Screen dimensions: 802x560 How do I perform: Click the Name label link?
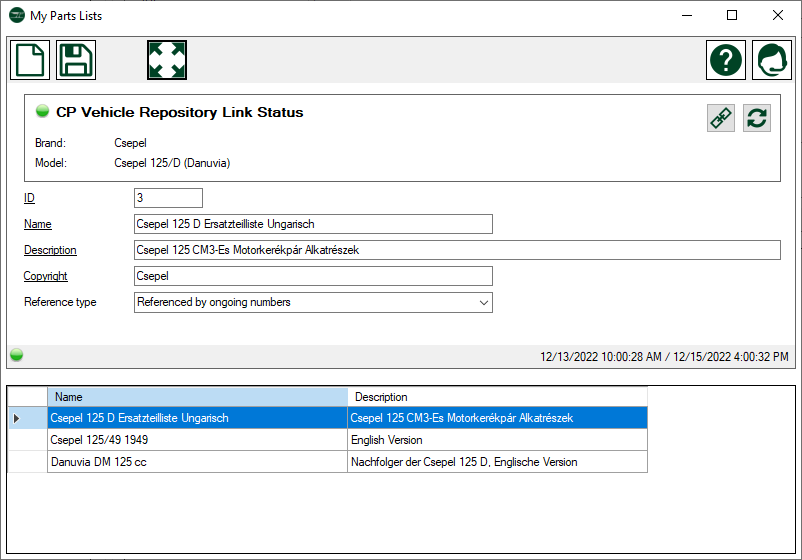pyautogui.click(x=38, y=224)
